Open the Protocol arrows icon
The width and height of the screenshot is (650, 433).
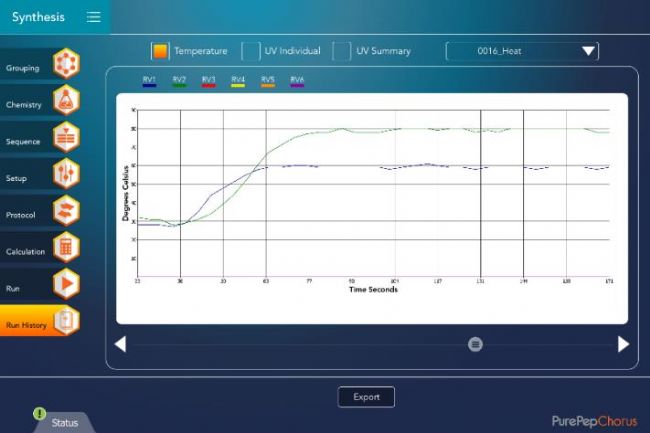click(66, 212)
